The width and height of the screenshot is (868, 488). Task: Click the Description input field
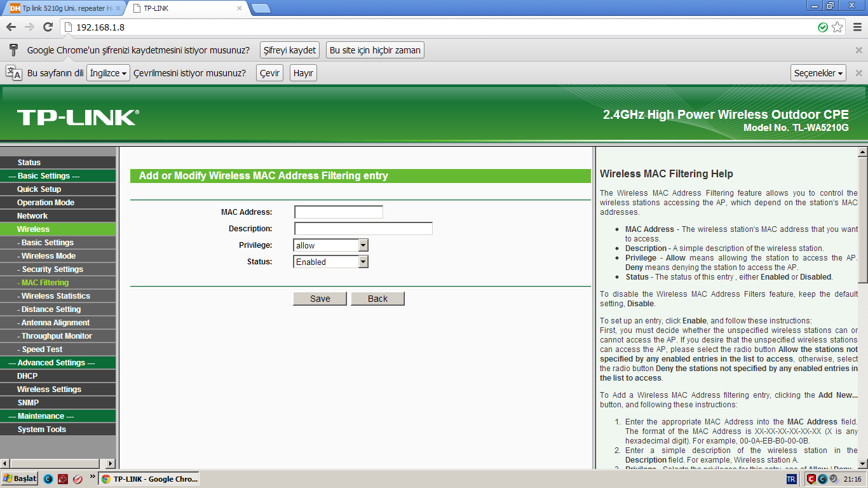pos(363,229)
